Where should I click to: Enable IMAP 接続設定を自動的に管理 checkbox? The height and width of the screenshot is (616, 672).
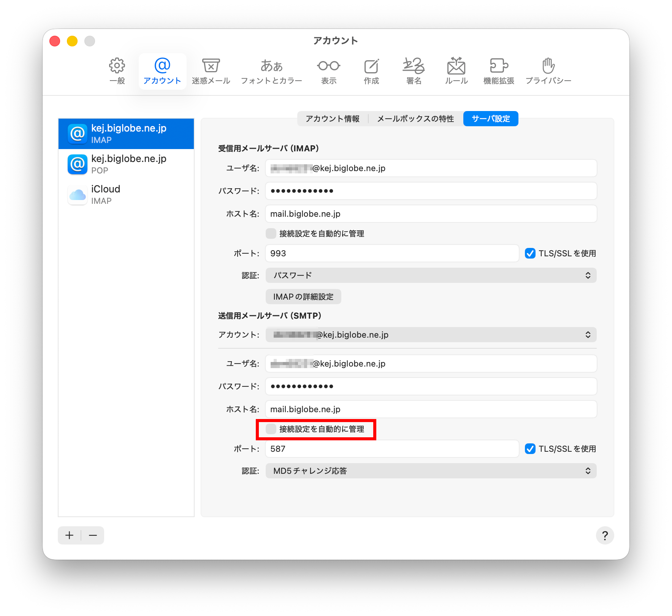click(x=271, y=233)
